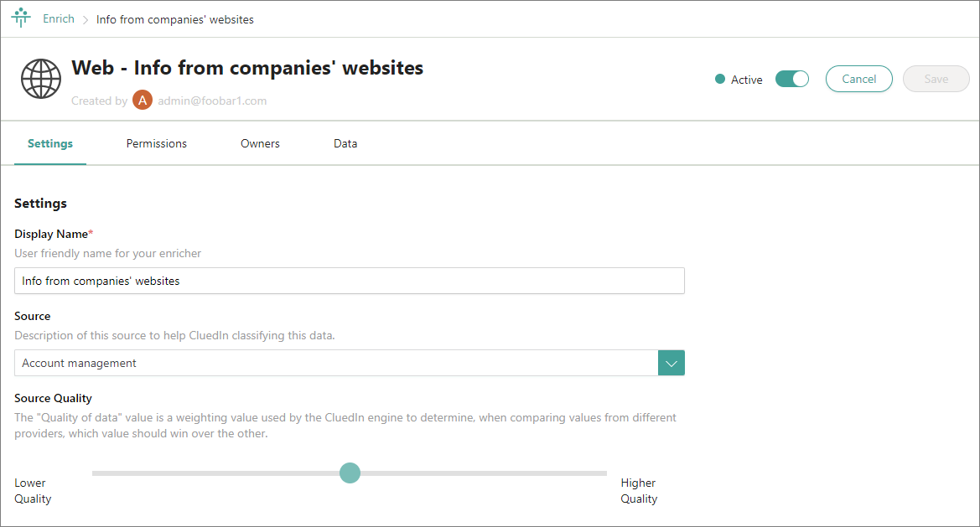Click the admin@foobar1.com creator name
This screenshot has height=527, width=980.
212,101
